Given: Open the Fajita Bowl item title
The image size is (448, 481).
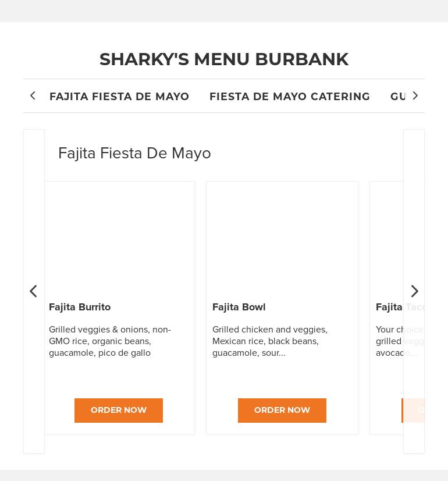Looking at the screenshot, I should 239,307.
